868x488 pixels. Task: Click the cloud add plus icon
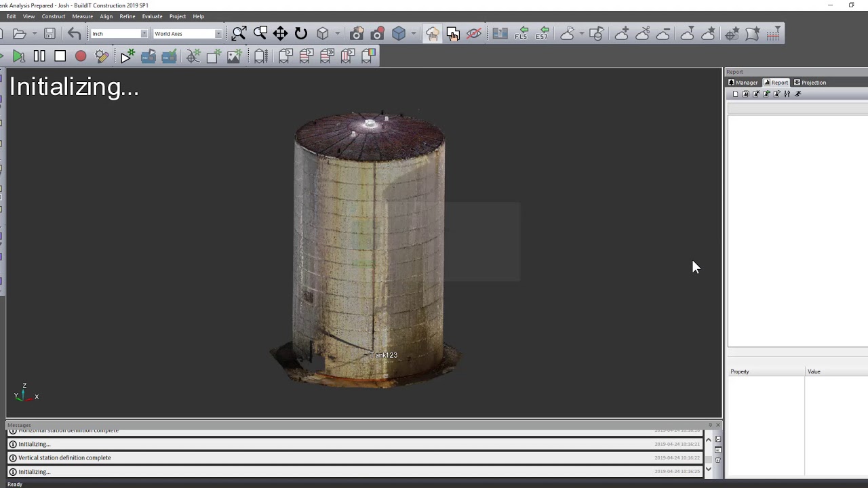coord(622,33)
